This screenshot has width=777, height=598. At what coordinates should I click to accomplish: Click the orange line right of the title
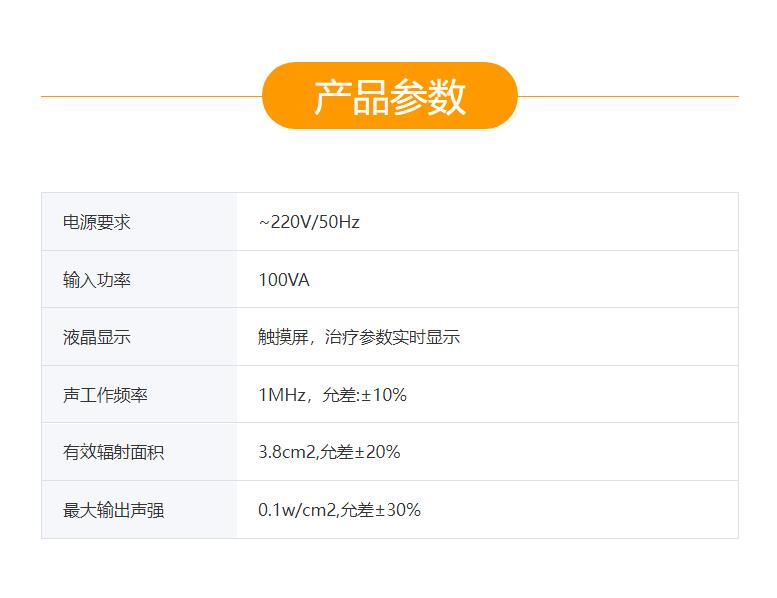point(628,96)
